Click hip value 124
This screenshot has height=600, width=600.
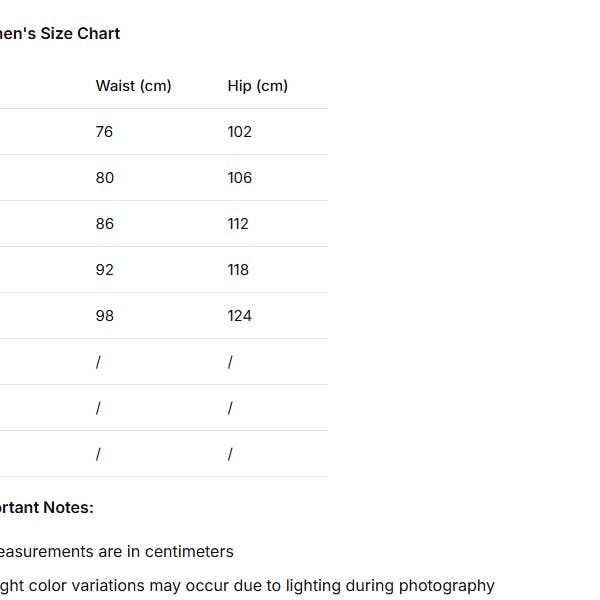click(x=239, y=316)
